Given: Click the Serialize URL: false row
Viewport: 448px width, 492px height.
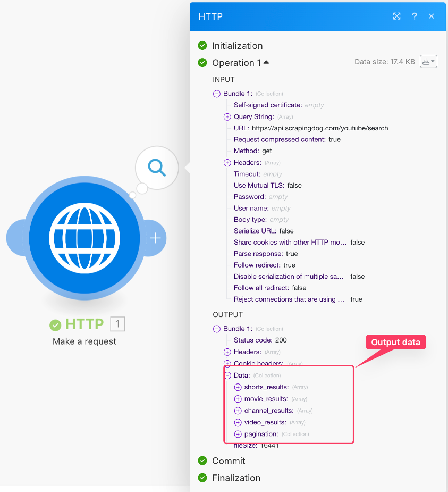Looking at the screenshot, I should tap(264, 231).
